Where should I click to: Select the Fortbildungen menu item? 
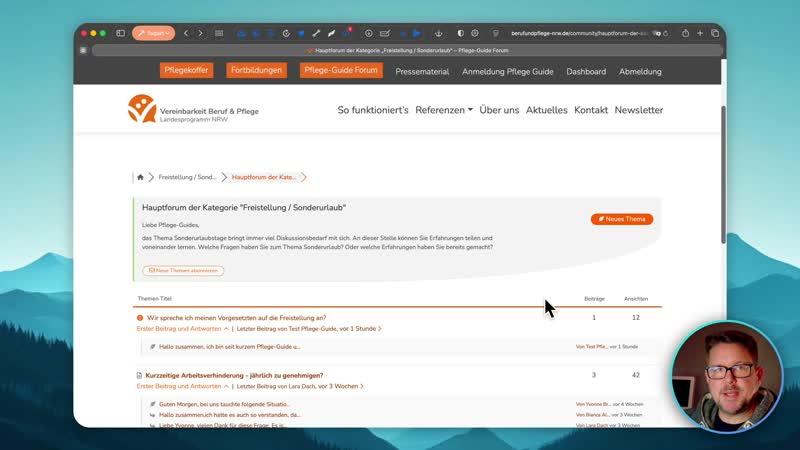pyautogui.click(x=257, y=71)
